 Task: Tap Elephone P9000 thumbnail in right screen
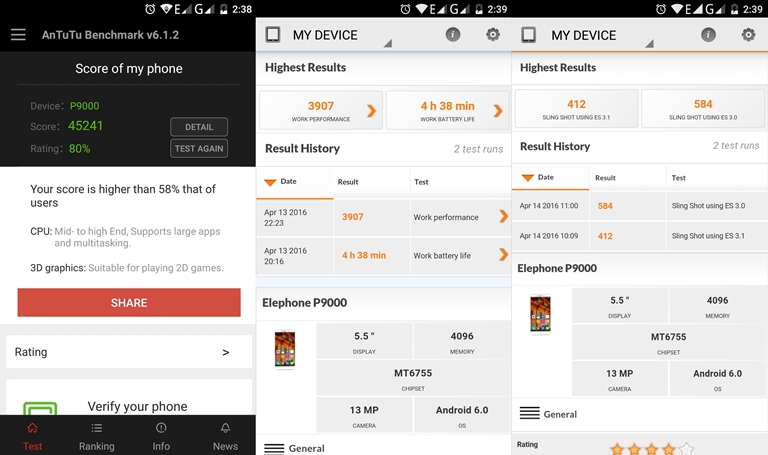click(540, 314)
